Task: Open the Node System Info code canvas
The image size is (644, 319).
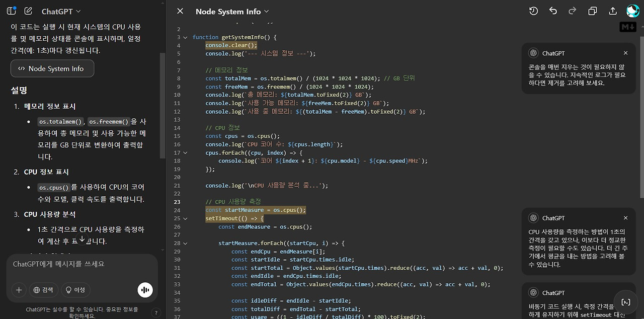Action: [52, 68]
